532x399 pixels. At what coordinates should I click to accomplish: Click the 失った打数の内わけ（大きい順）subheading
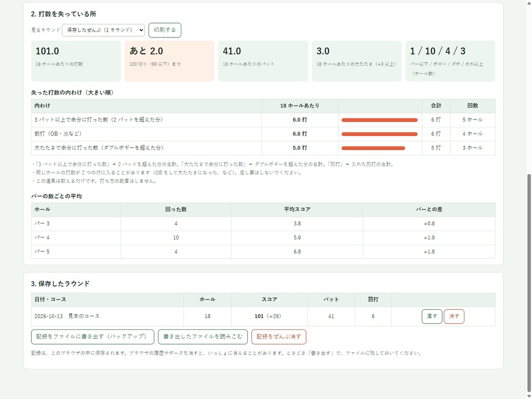tap(72, 92)
